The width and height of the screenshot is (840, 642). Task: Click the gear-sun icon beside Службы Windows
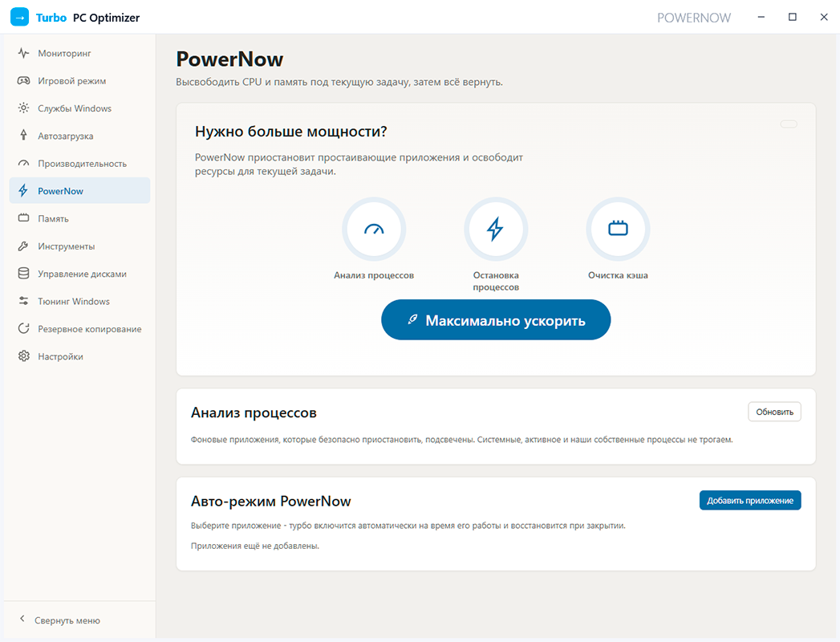(23, 108)
